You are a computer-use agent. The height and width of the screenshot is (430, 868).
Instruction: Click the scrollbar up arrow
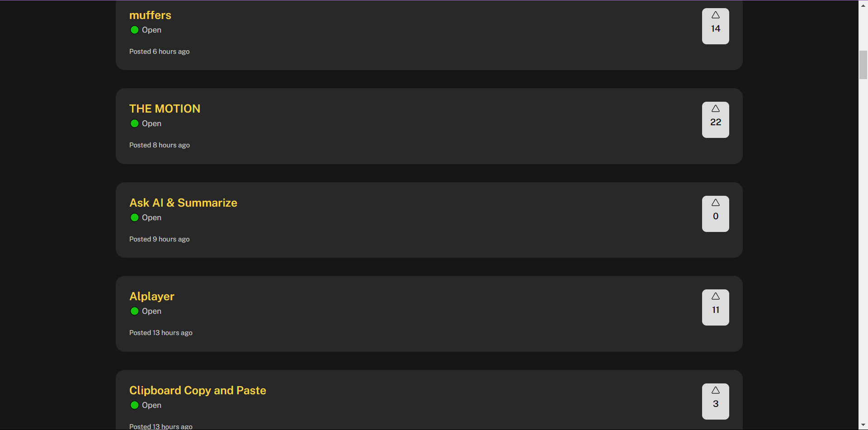(x=863, y=5)
